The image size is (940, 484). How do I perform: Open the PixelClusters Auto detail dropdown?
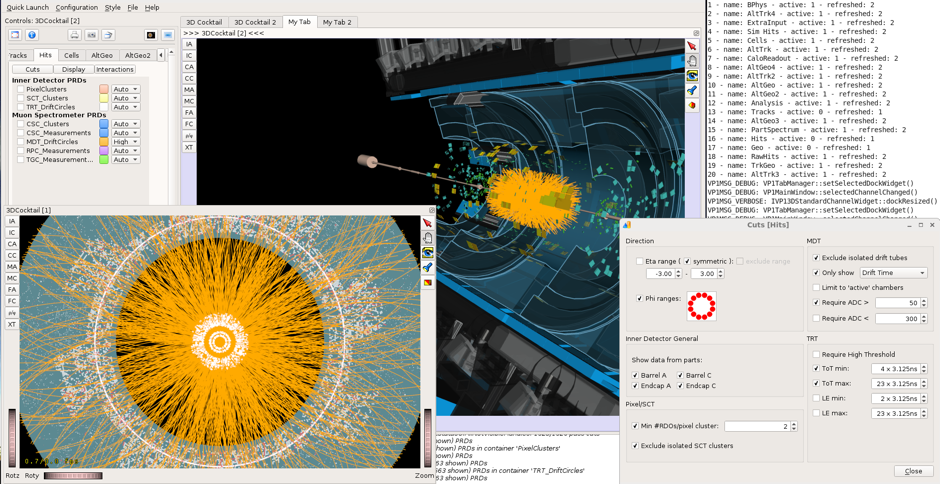(126, 89)
